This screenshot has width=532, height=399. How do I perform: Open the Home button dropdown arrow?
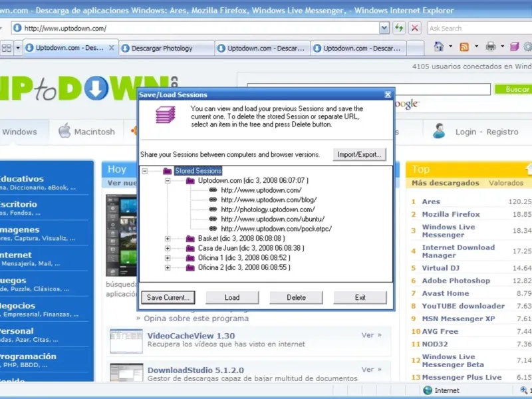pos(451,46)
